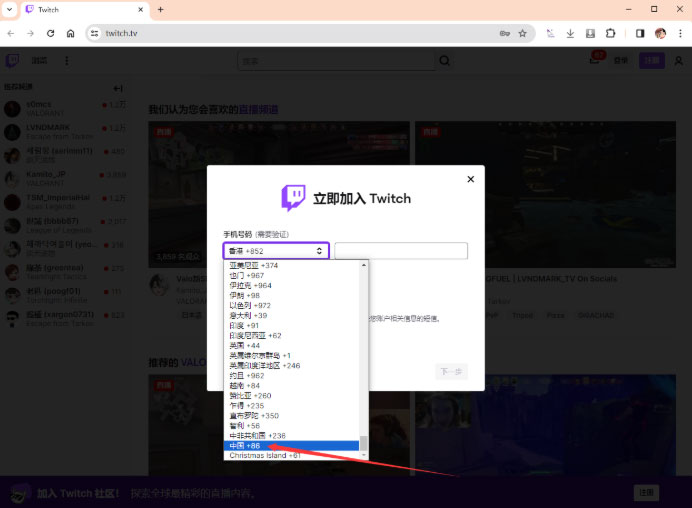The width and height of the screenshot is (692, 508).
Task: Open Kamito_JP channel in sidebar
Action: (x=65, y=178)
